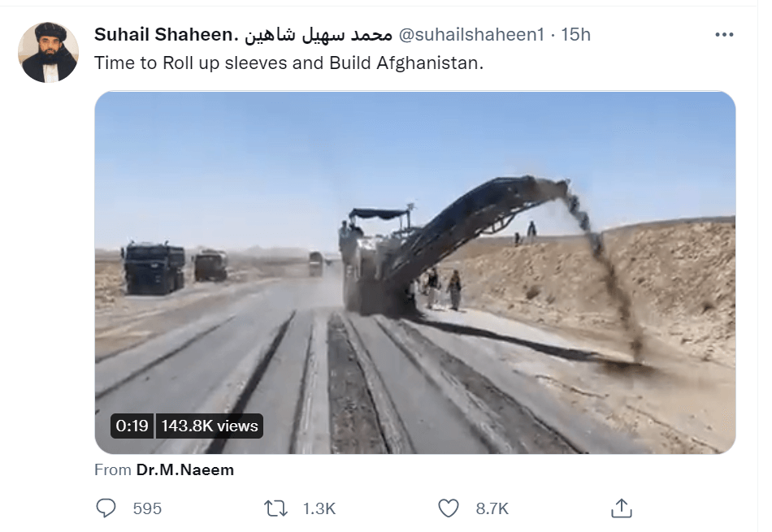This screenshot has width=772, height=532.
Task: Click the Arabic name محمد سهيل شاهين
Action: point(319,34)
